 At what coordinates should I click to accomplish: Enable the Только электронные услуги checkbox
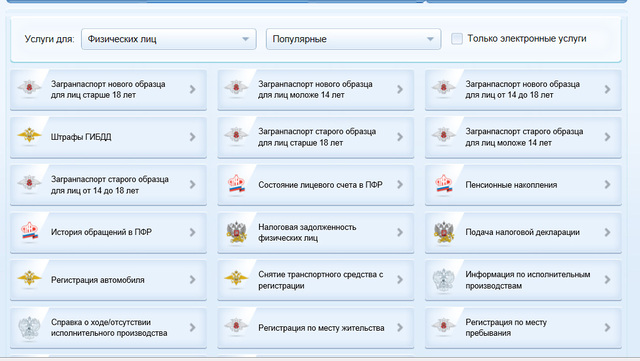point(457,39)
